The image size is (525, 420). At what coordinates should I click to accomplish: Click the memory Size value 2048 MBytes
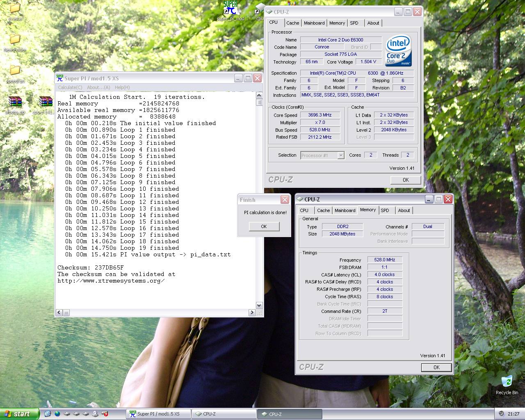tap(342, 234)
